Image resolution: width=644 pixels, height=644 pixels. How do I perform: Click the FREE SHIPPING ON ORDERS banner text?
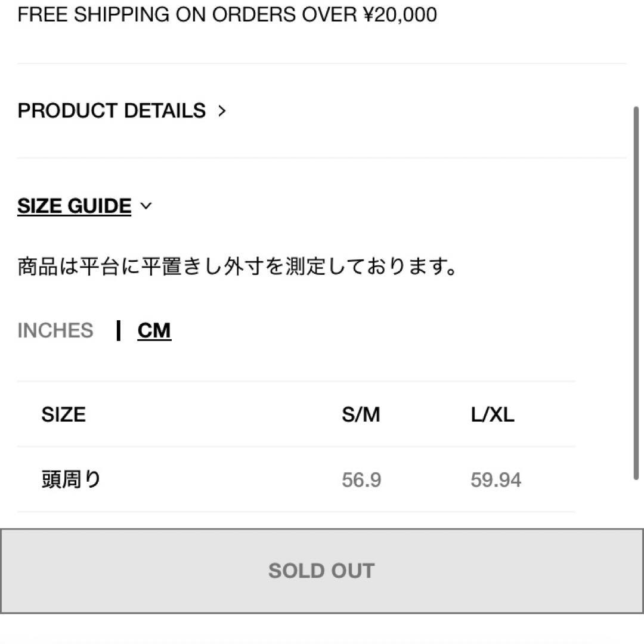(x=227, y=14)
